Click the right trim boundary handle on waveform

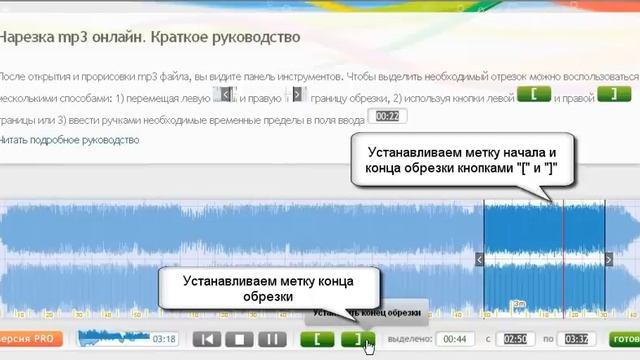[609, 259]
